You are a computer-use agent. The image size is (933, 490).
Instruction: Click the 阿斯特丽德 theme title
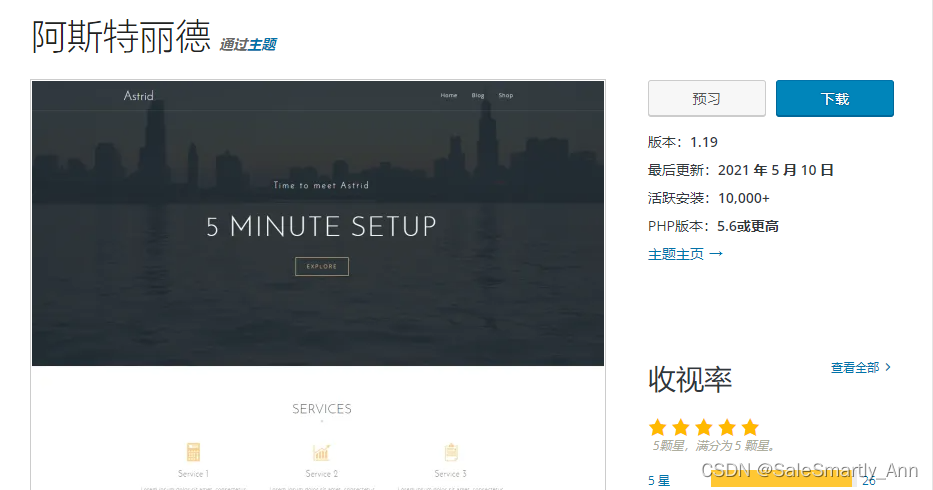121,37
